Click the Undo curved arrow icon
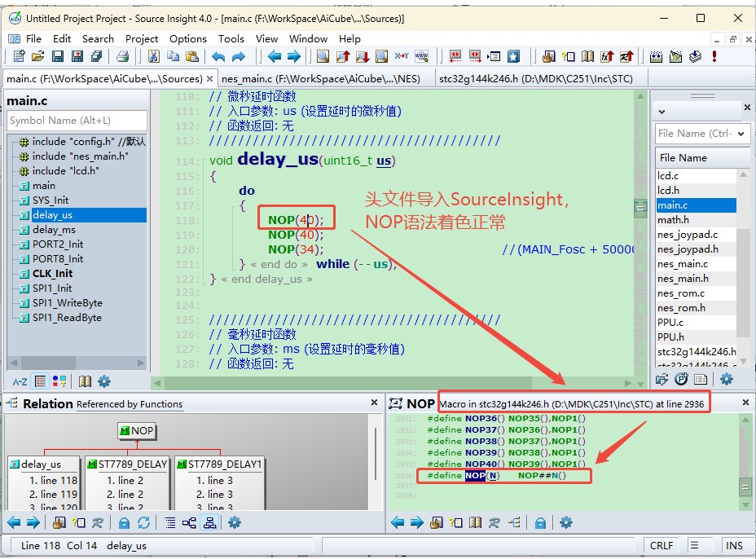 218,56
